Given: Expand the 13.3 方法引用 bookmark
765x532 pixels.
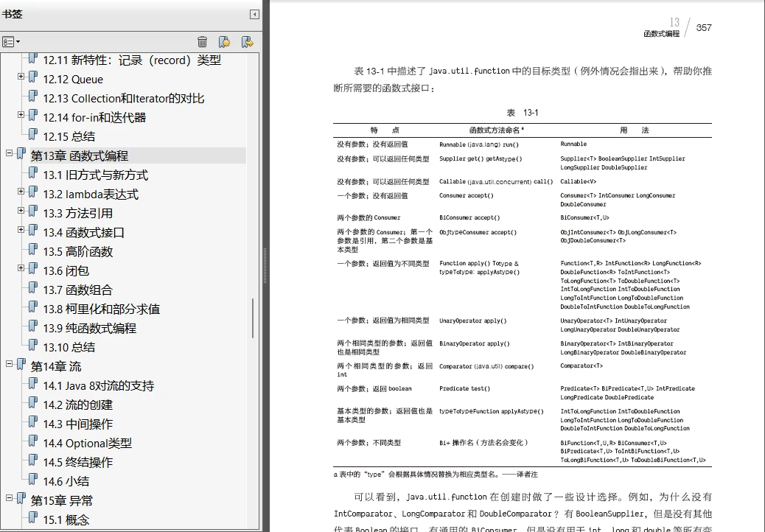Looking at the screenshot, I should coord(21,210).
